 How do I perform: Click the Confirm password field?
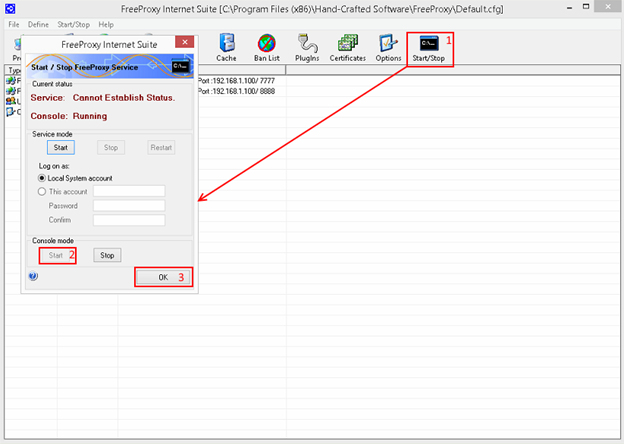click(129, 220)
